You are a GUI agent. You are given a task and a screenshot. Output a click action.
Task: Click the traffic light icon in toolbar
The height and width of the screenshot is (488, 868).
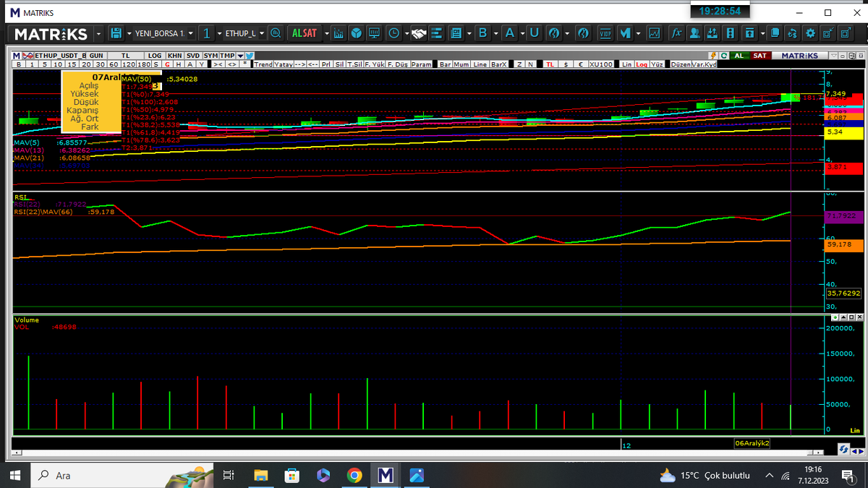click(x=731, y=33)
